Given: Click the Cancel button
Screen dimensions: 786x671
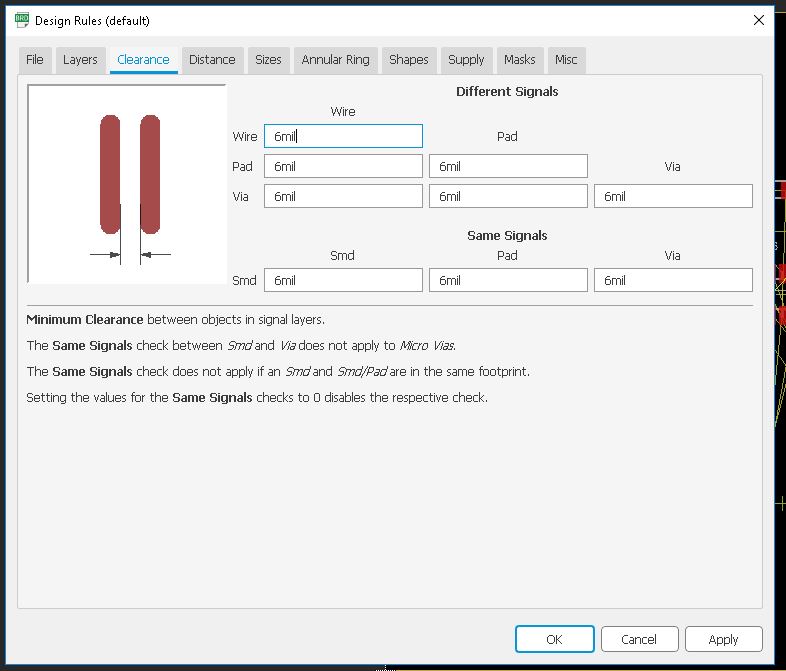Looking at the screenshot, I should (639, 639).
